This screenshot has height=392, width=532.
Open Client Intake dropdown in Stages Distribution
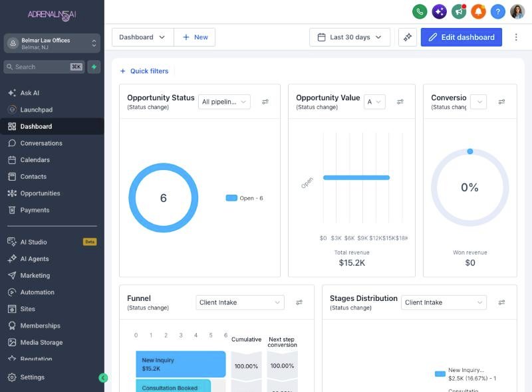[444, 302]
